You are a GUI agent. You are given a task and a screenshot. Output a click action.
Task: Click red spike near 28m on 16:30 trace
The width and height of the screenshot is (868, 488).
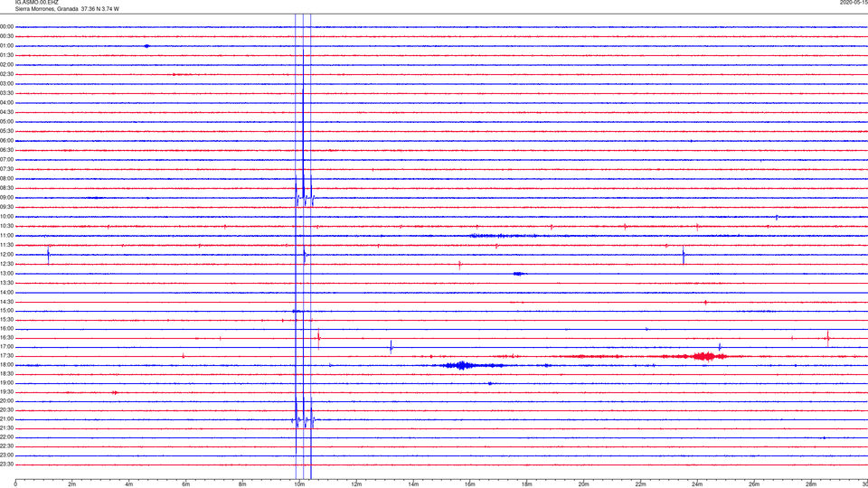(828, 338)
